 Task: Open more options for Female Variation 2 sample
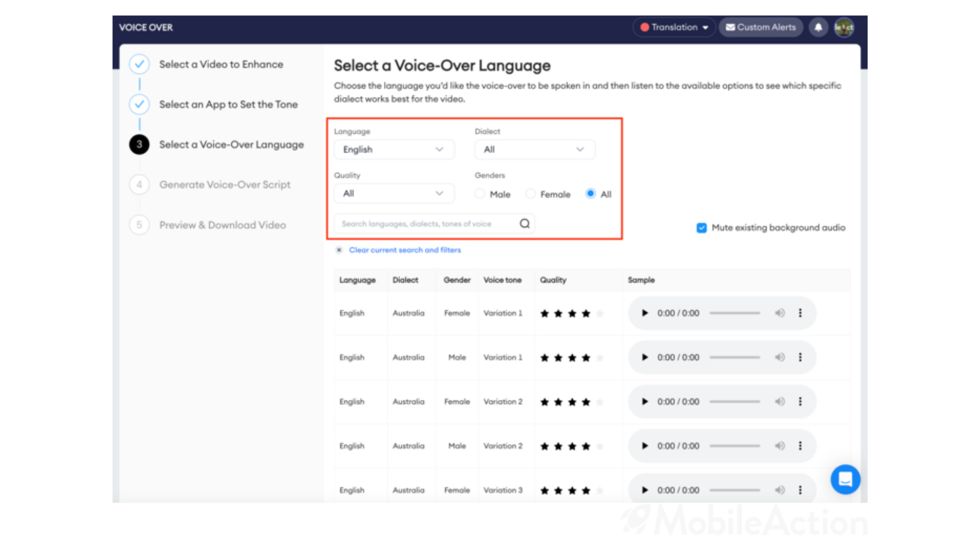point(800,402)
